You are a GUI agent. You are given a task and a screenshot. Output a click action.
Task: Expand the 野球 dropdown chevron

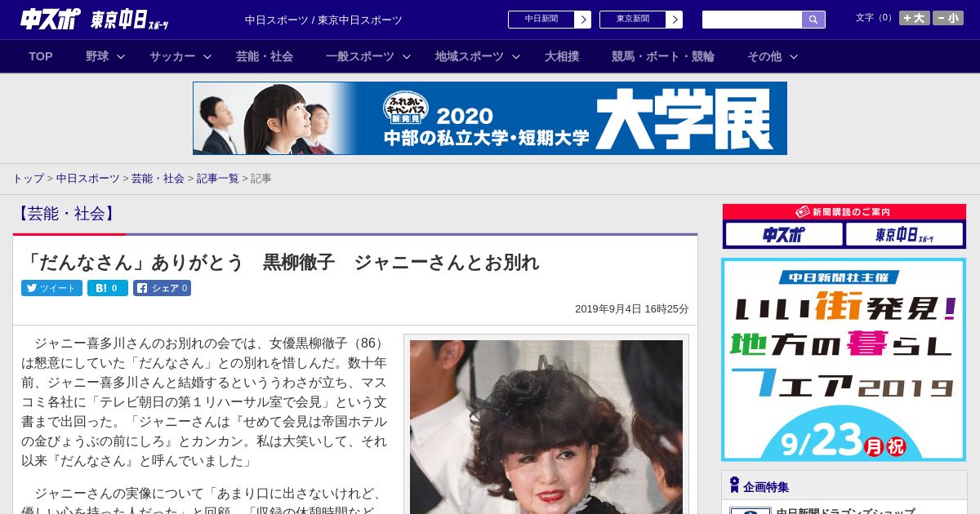[x=121, y=56]
